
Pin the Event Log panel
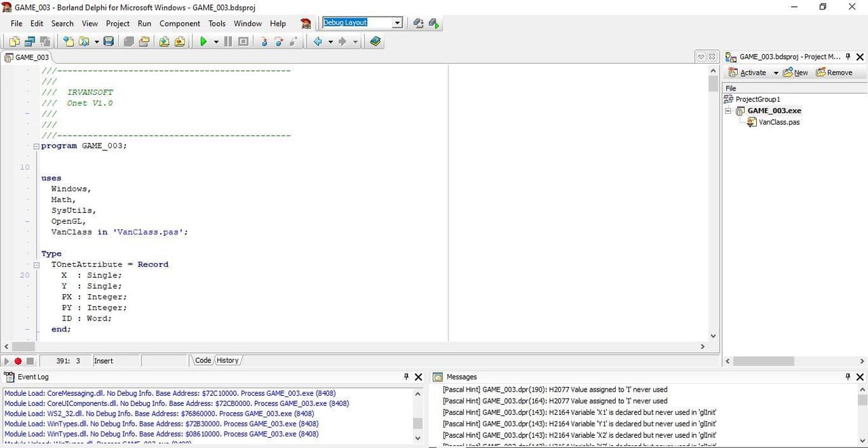pyautogui.click(x=407, y=377)
